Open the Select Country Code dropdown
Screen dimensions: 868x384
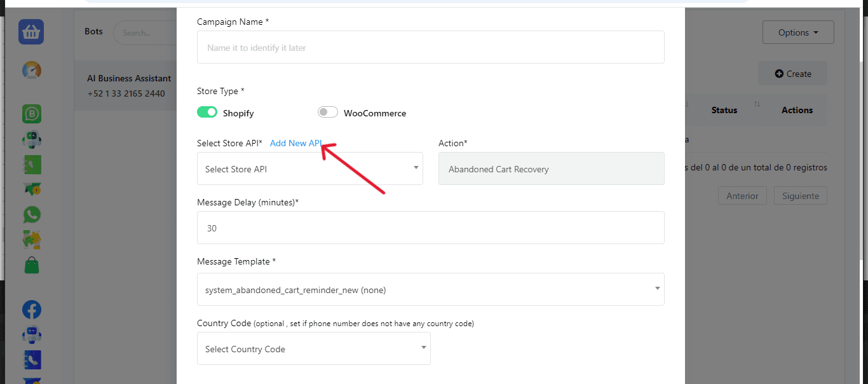[314, 349]
